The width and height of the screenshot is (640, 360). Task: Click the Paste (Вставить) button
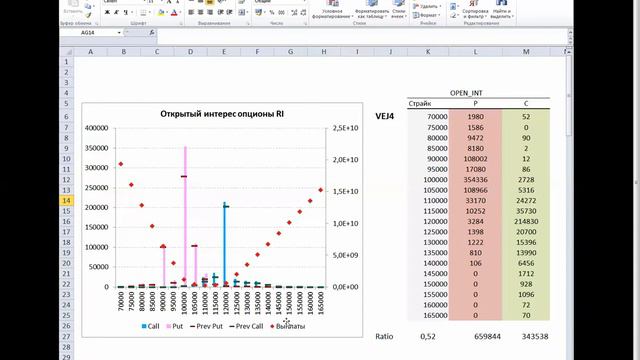pyautogui.click(x=73, y=8)
